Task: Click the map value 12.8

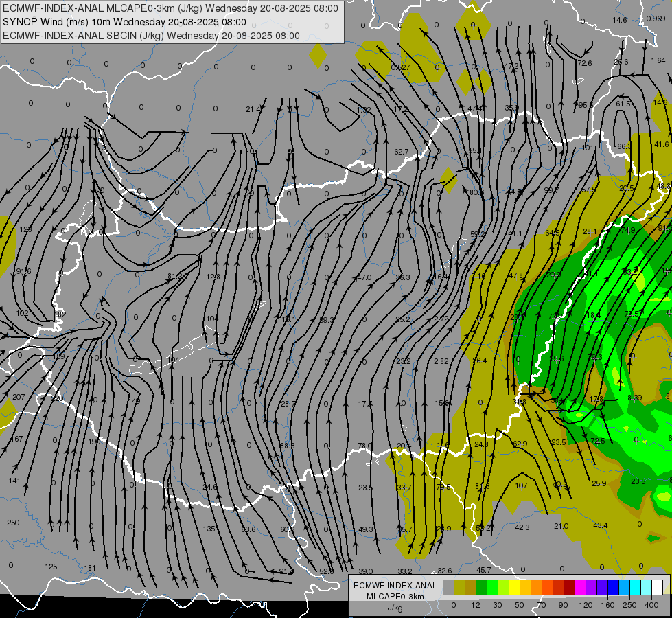Action: point(213,277)
